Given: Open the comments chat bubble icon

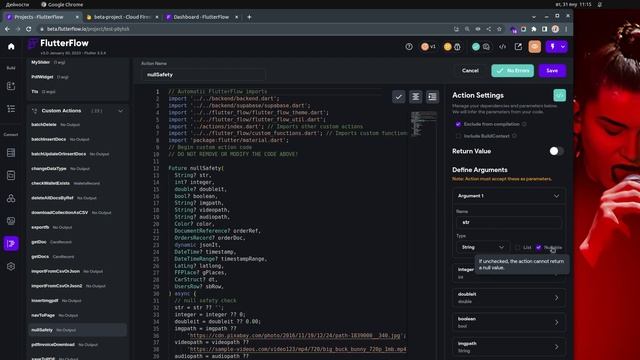Looking at the screenshot, I should click(486, 47).
